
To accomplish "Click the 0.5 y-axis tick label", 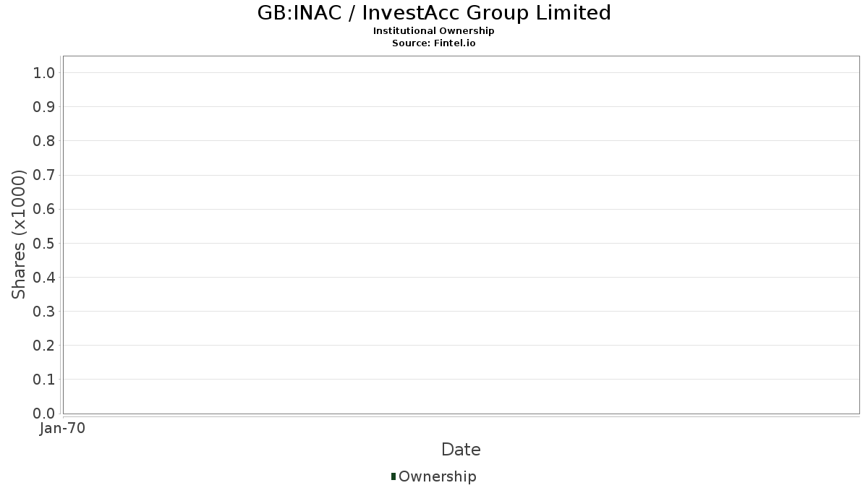I will click(43, 243).
